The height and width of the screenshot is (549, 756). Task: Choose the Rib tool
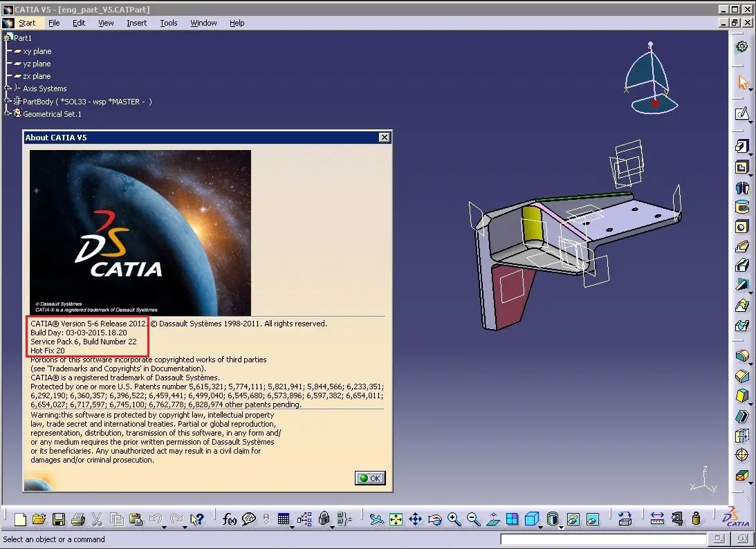coord(742,247)
